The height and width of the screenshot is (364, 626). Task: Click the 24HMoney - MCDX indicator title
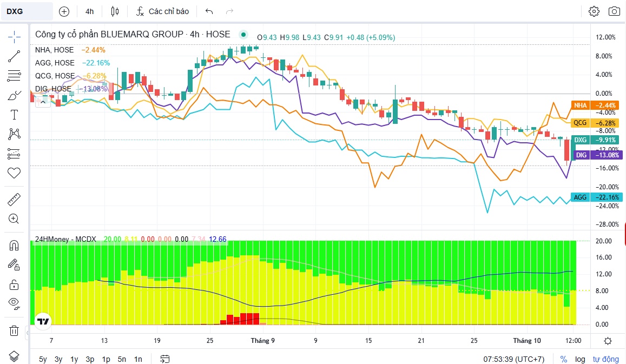[x=65, y=239]
